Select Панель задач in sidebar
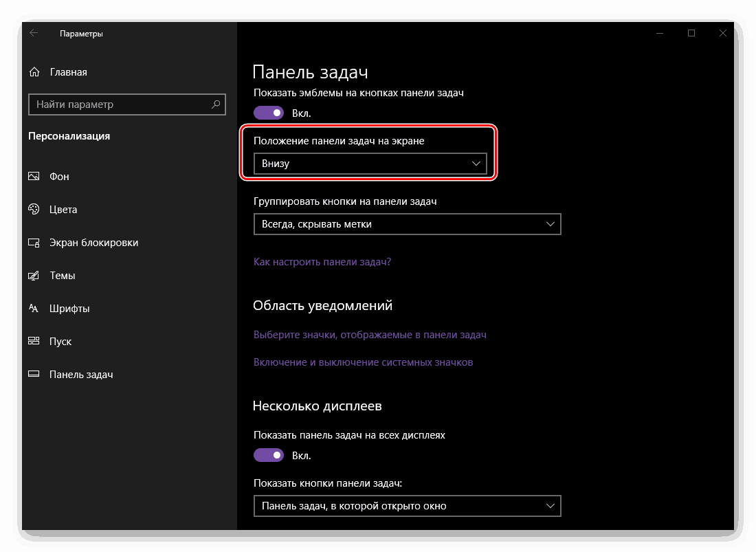This screenshot has height=552, width=756. pos(81,375)
